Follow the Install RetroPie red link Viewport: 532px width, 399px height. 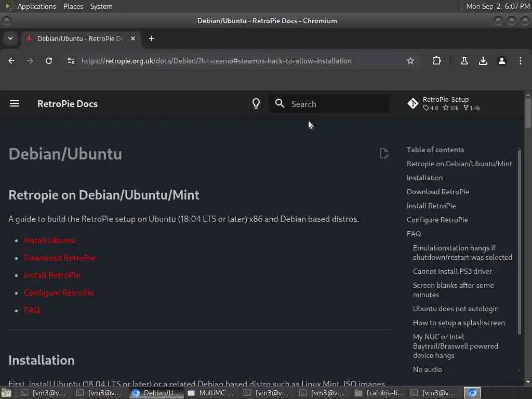point(52,275)
